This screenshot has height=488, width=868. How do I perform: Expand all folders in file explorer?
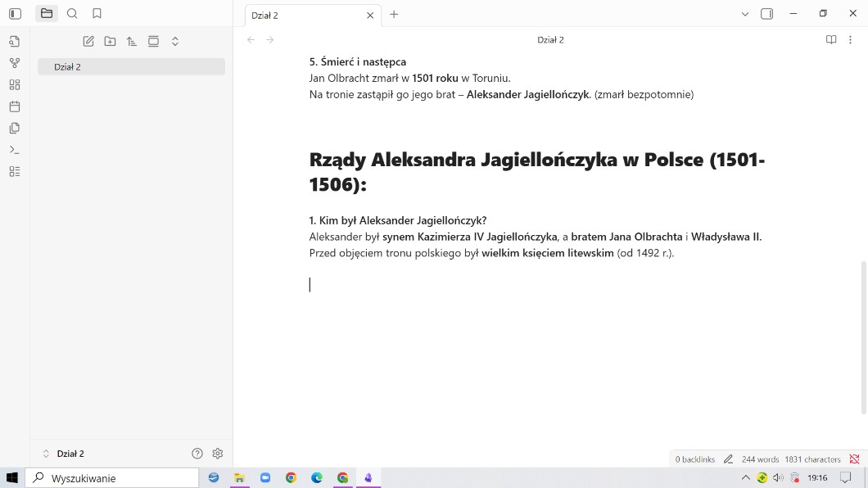[175, 41]
